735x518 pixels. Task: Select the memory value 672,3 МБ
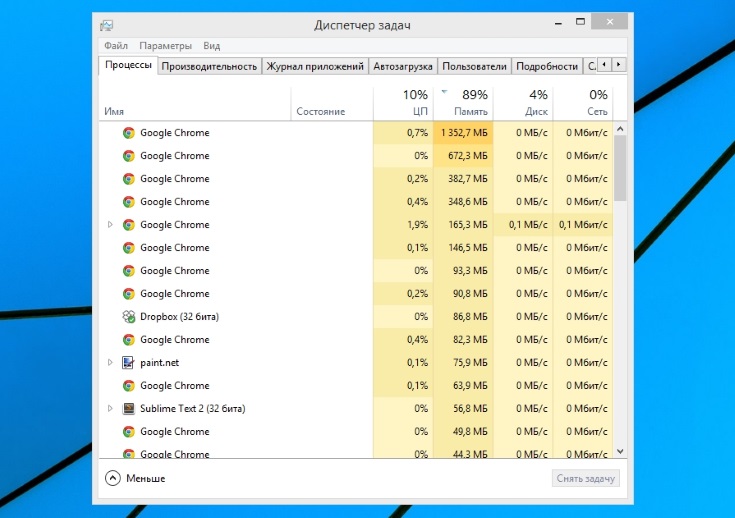click(x=468, y=156)
